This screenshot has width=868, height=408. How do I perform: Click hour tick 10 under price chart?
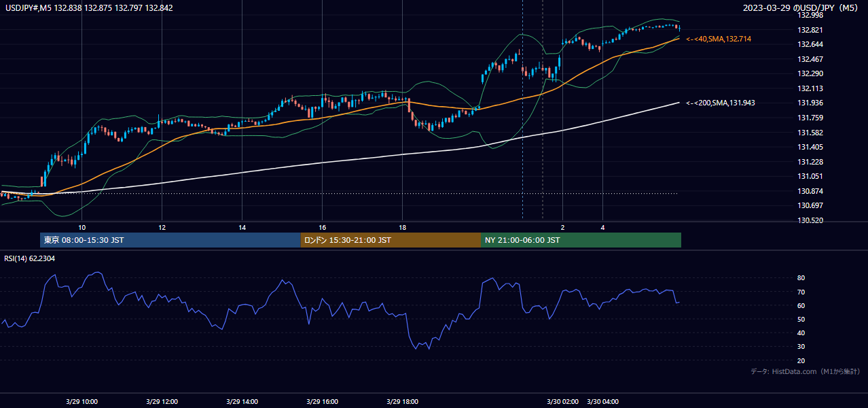pos(82,227)
